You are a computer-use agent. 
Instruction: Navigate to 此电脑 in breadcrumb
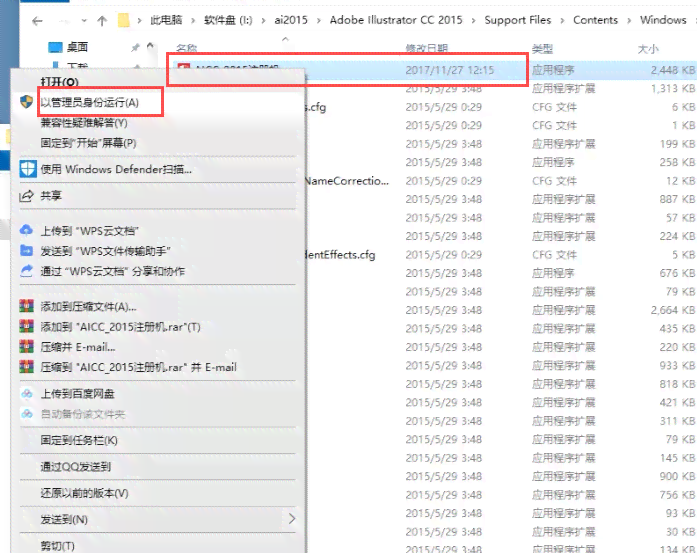[166, 20]
